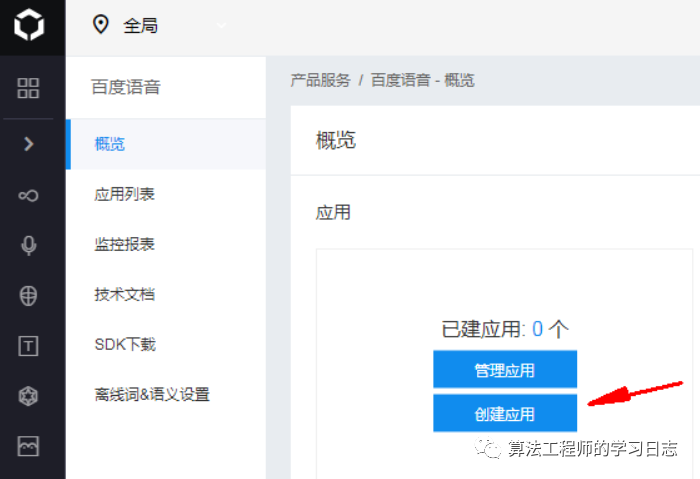Expand the region dropdown arrow
The width and height of the screenshot is (700, 479).
click(x=221, y=25)
